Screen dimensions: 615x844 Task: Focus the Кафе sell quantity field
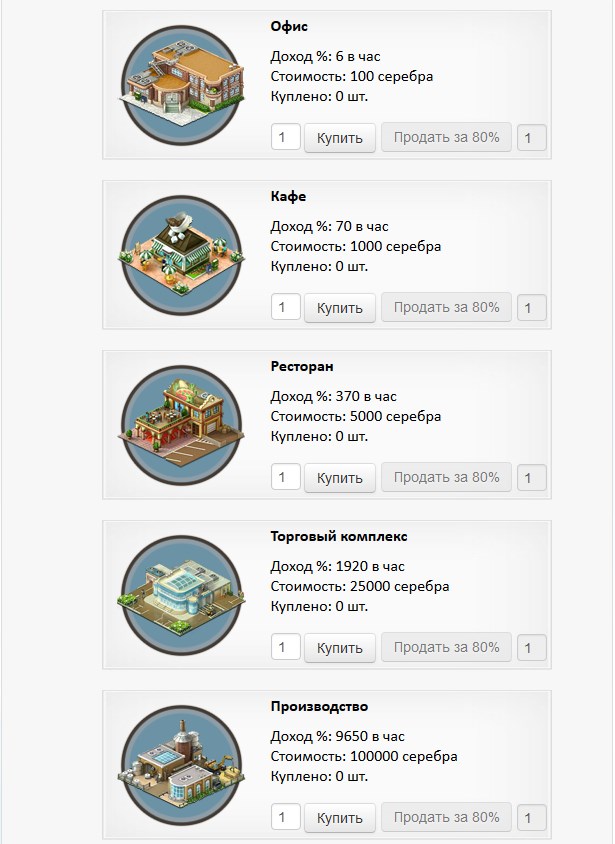pos(532,308)
